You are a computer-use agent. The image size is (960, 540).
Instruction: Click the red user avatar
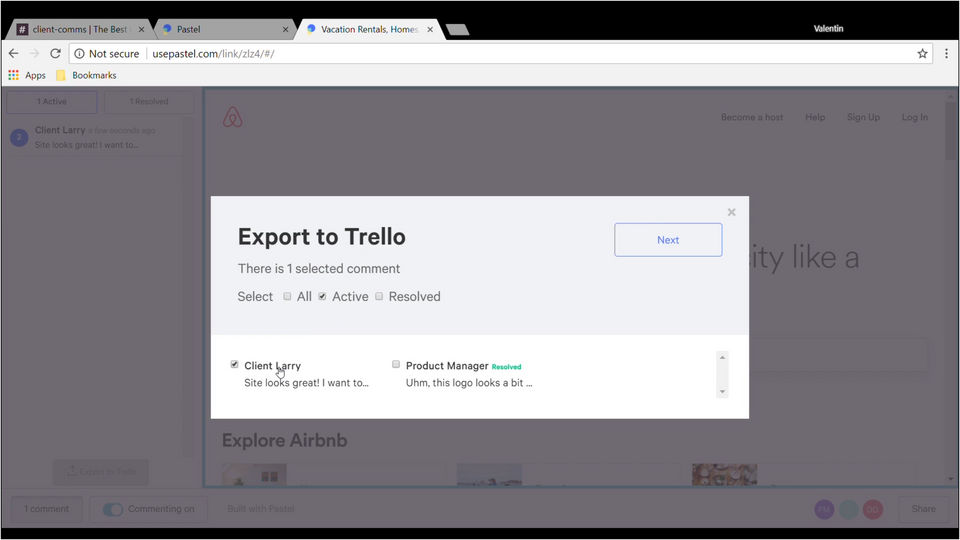click(x=873, y=509)
